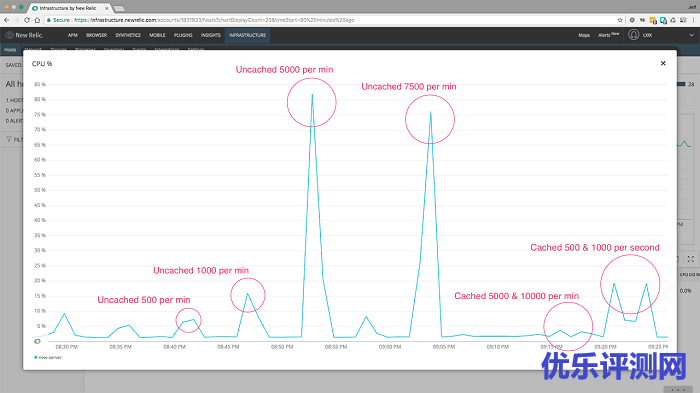The width and height of the screenshot is (700, 393).
Task: Expand the account dropdown chevron
Action: (692, 35)
